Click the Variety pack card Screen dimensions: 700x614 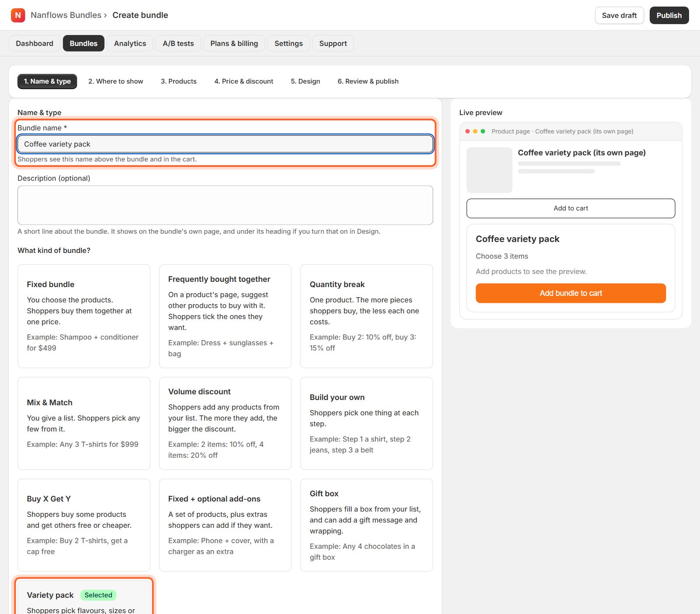[84, 598]
